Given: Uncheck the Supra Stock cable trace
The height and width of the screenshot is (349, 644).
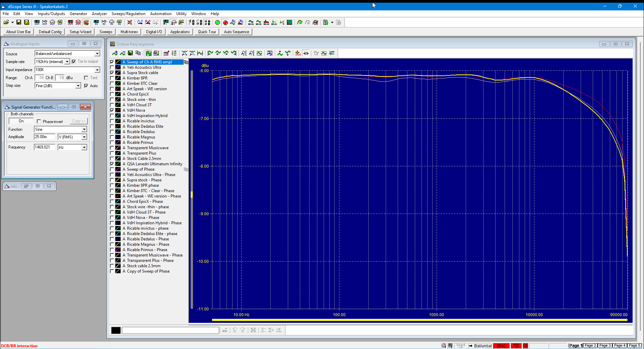Looking at the screenshot, I should [112, 73].
